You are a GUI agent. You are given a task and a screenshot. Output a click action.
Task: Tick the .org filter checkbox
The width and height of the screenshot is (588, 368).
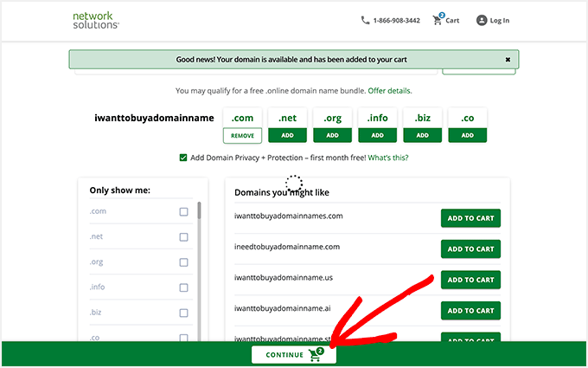coord(183,262)
